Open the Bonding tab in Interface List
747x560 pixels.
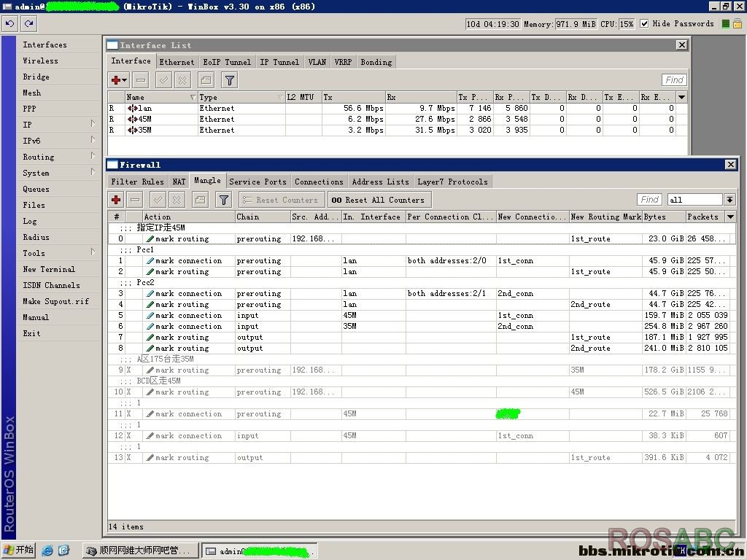click(376, 62)
